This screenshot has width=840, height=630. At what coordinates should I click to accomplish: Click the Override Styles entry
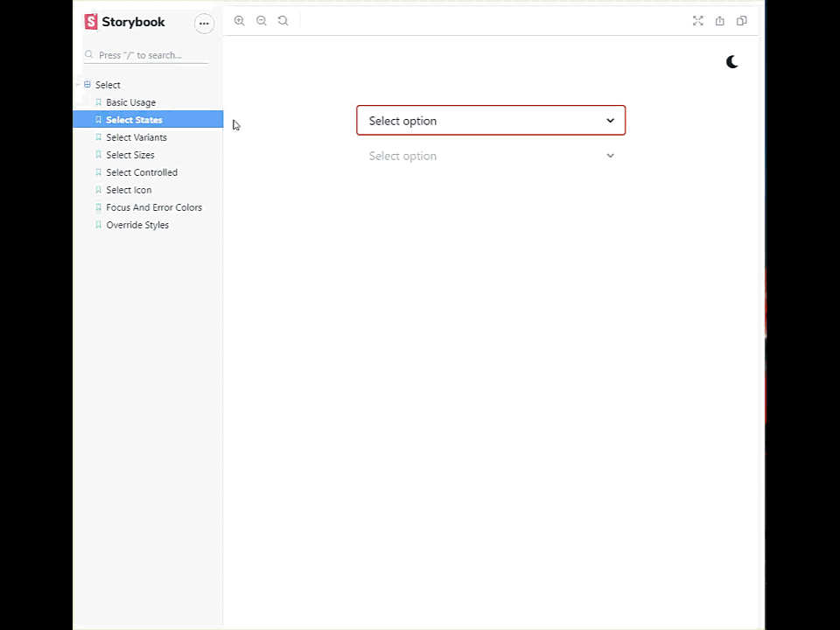137,225
